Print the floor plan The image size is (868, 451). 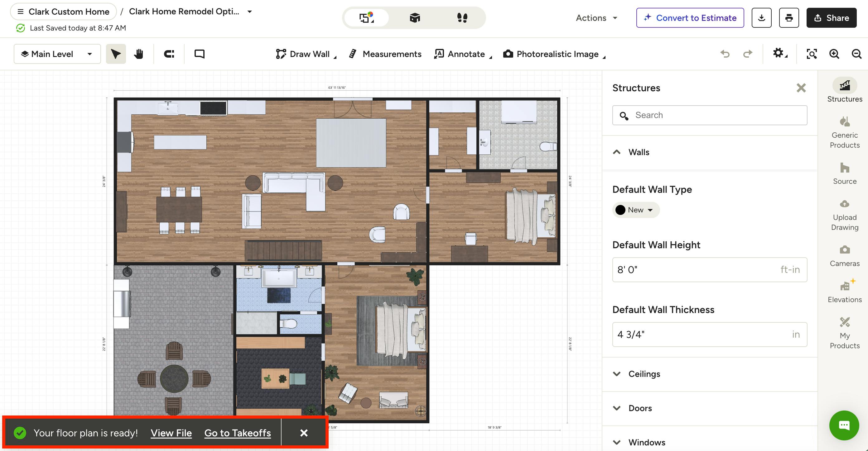pyautogui.click(x=789, y=18)
